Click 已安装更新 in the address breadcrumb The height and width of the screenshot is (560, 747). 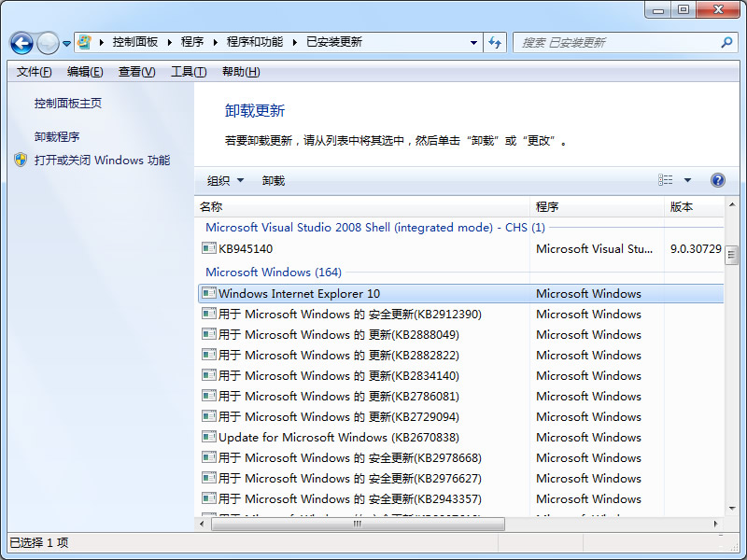pyautogui.click(x=334, y=42)
